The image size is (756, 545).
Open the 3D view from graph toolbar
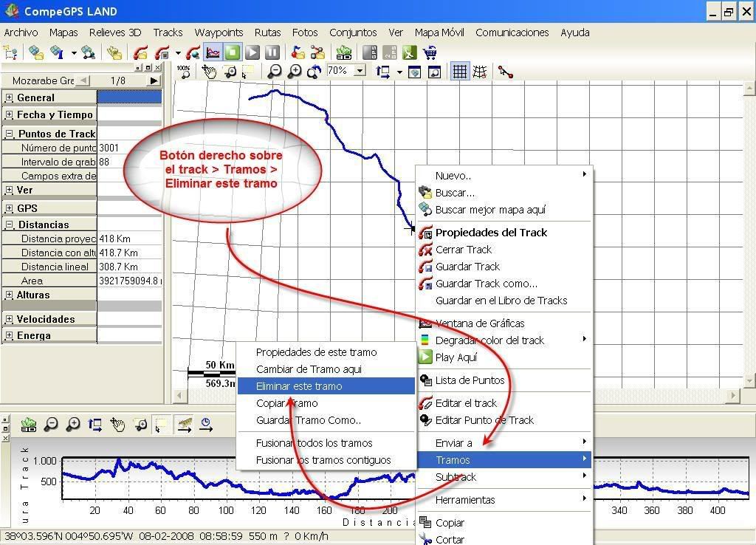29,425
